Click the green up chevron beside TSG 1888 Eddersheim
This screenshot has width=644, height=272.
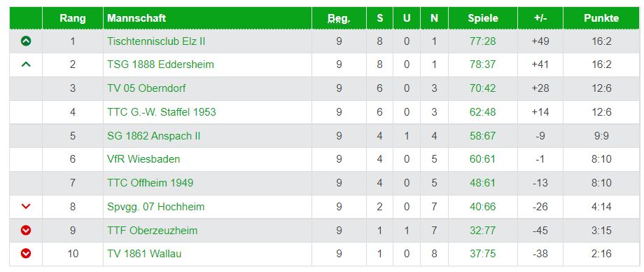(x=26, y=64)
